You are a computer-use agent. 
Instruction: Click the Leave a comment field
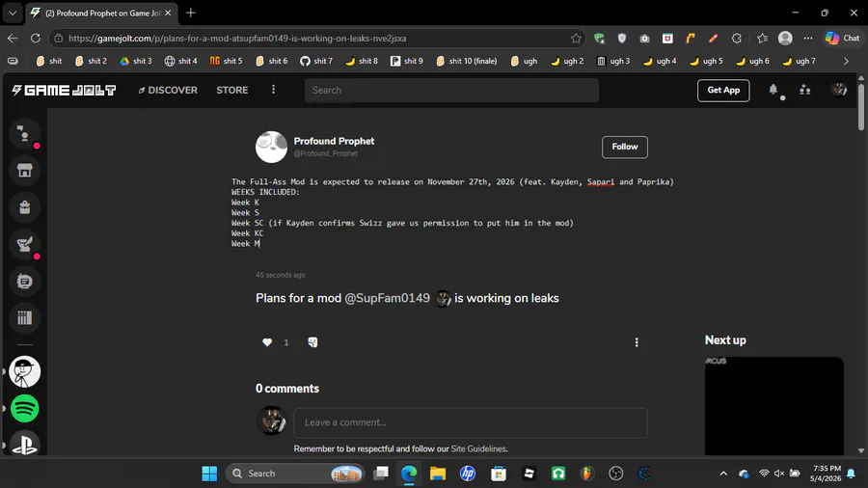471,422
